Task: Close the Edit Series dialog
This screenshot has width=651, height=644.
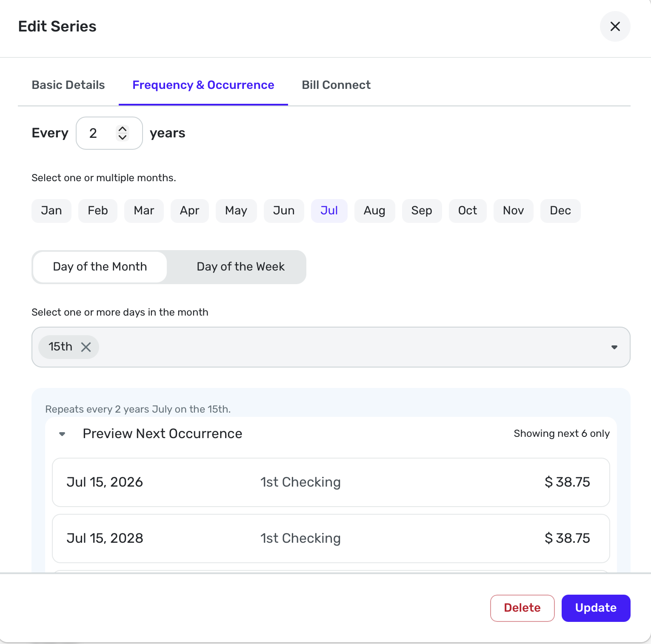Action: 615,26
